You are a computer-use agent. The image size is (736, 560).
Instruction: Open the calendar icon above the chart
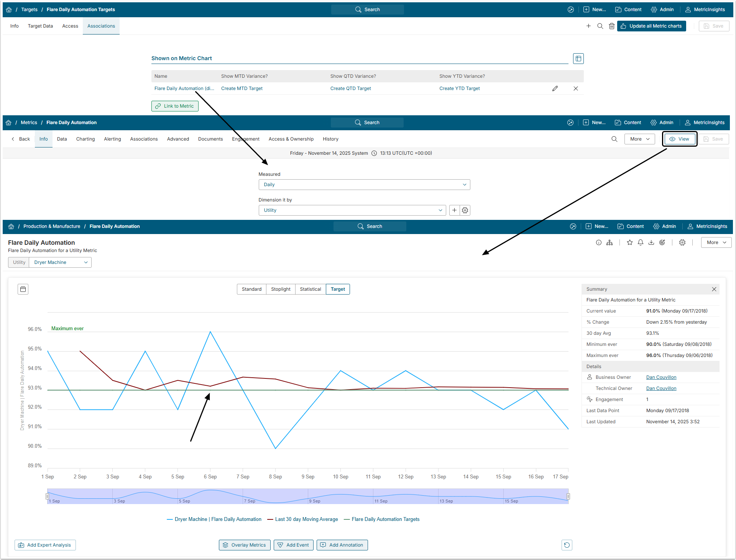[23, 289]
